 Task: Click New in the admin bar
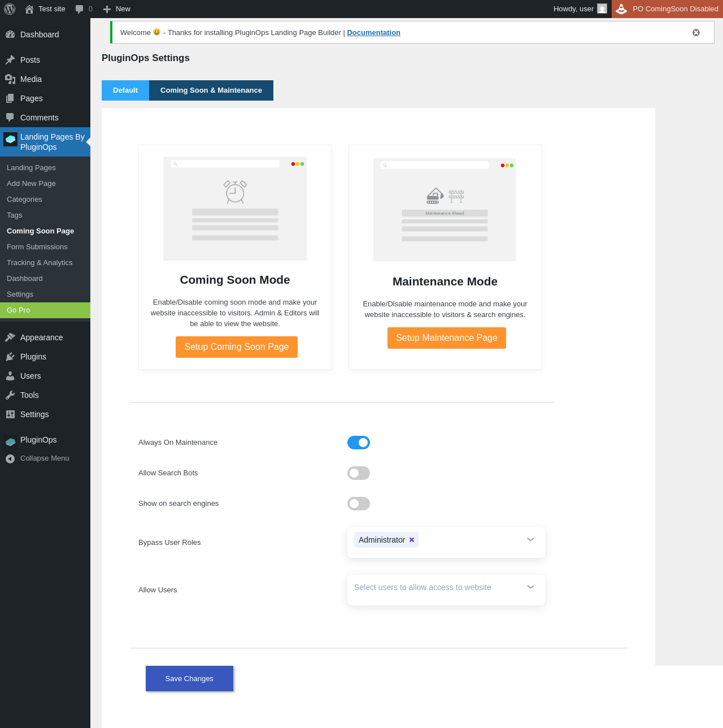click(123, 9)
